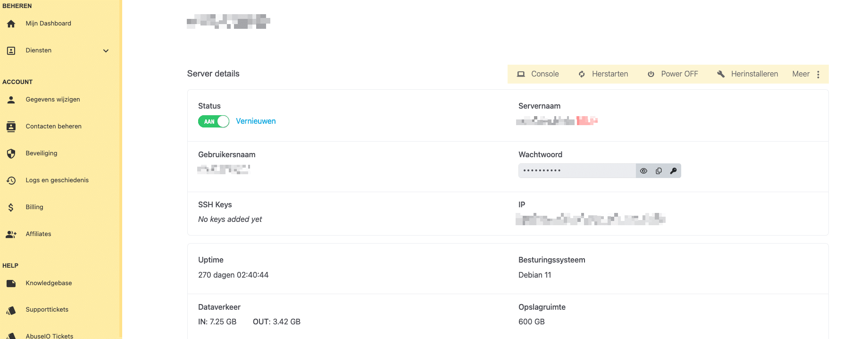
Task: Click the copy password icon
Action: point(659,171)
